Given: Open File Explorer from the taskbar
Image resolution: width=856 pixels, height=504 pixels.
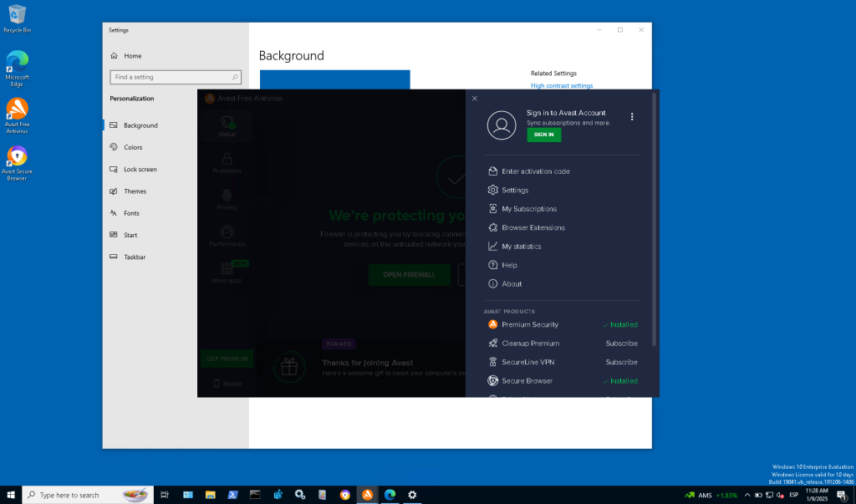Looking at the screenshot, I should pos(210,495).
